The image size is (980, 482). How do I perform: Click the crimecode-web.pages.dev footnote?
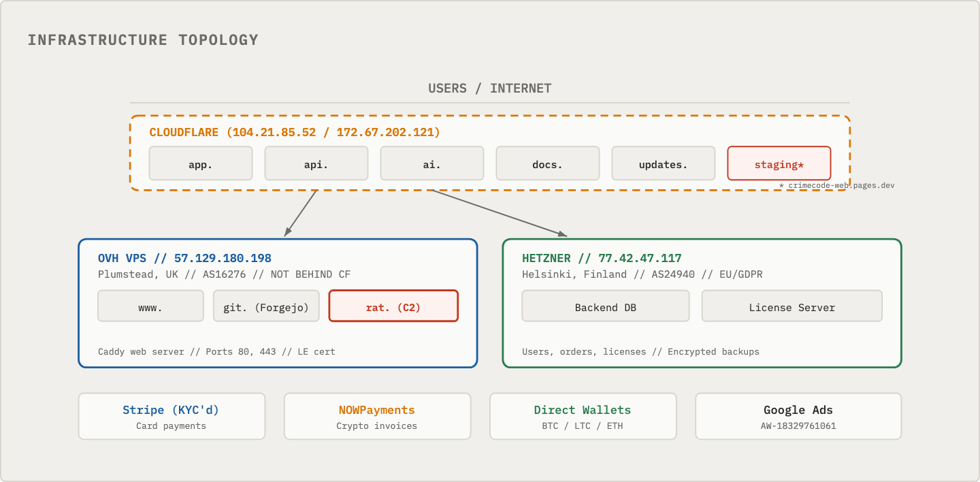[x=836, y=185]
